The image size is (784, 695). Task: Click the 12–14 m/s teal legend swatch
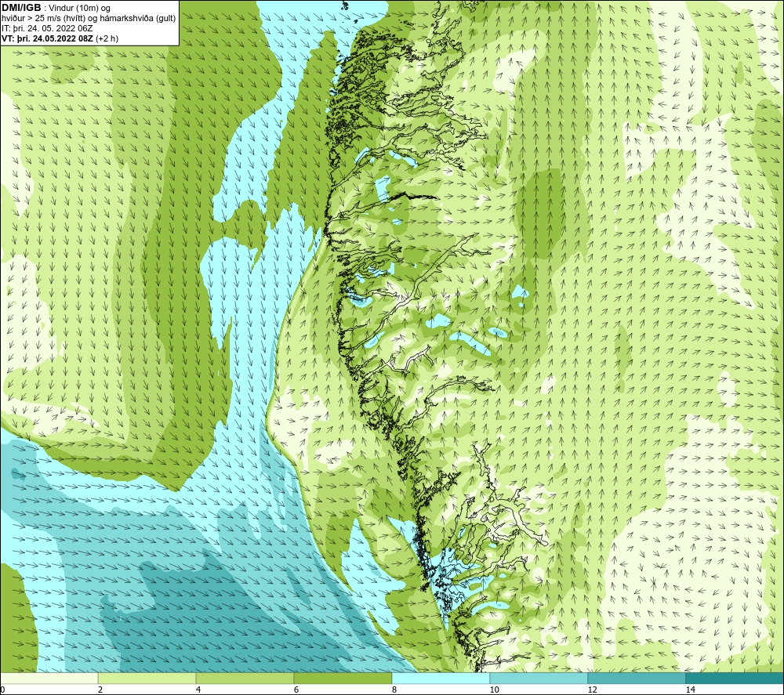click(637, 678)
